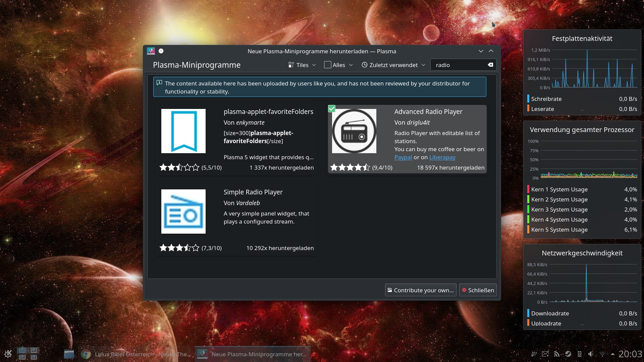Viewport: 644px width, 362px height.
Task: Click the installed checkmark on Advanced Radio Player
Action: [332, 109]
